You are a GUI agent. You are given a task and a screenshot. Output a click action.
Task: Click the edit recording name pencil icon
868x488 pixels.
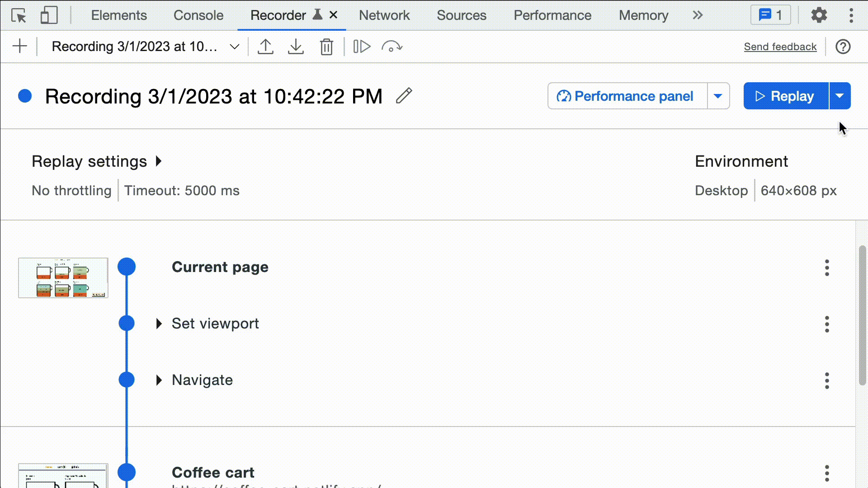(404, 96)
